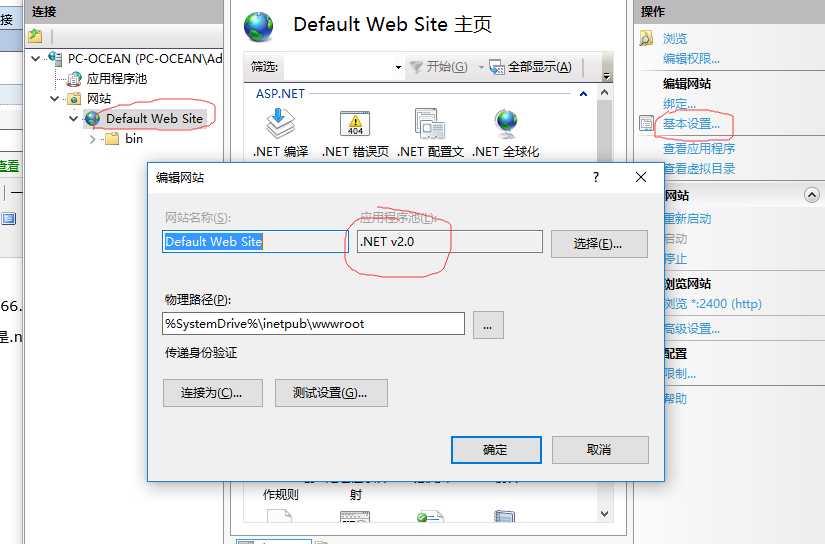Open the 查看应用程序 link
825x544 pixels.
tap(699, 149)
